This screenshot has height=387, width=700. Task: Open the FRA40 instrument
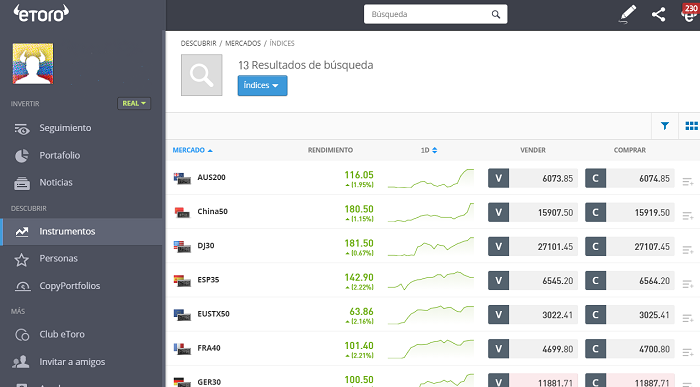(x=209, y=348)
